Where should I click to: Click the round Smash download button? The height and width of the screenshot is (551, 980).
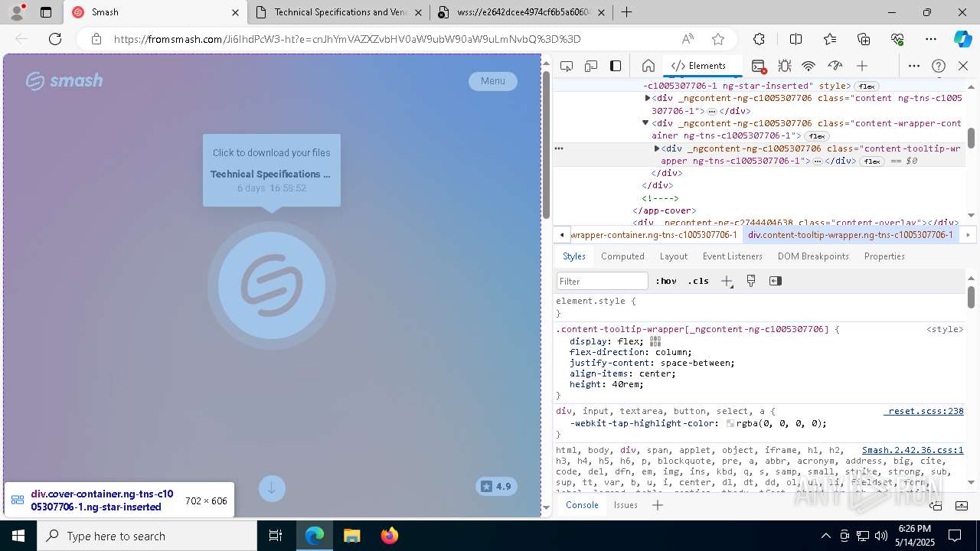(272, 285)
